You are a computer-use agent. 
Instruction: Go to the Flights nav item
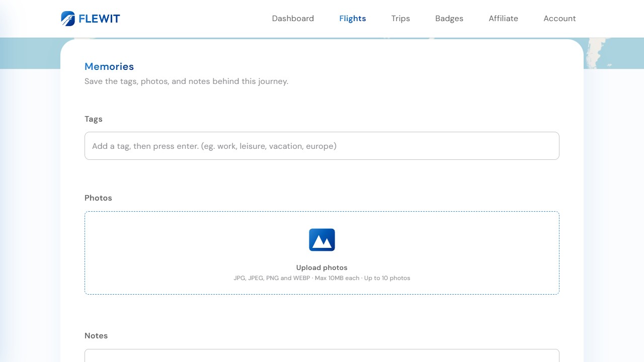353,19
